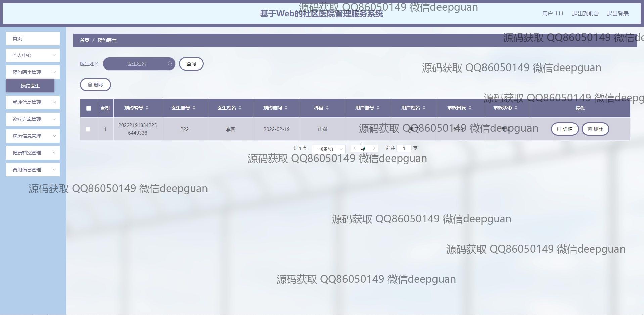Screen dimensions: 644x315
Task: Open the 10条/页 page size dropdown
Action: click(x=328, y=149)
